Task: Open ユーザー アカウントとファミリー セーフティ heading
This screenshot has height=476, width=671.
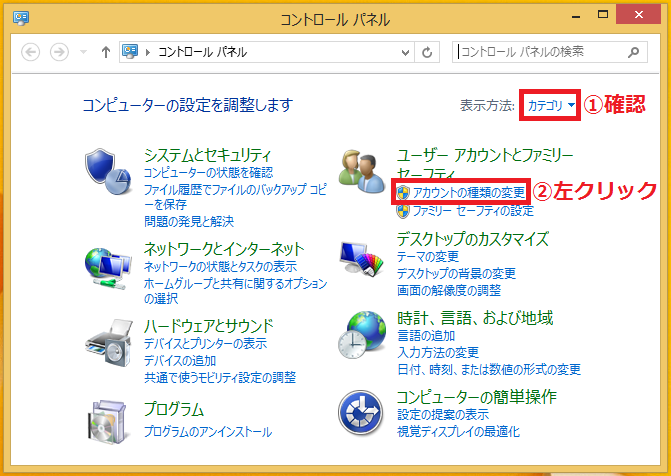Action: coord(485,164)
